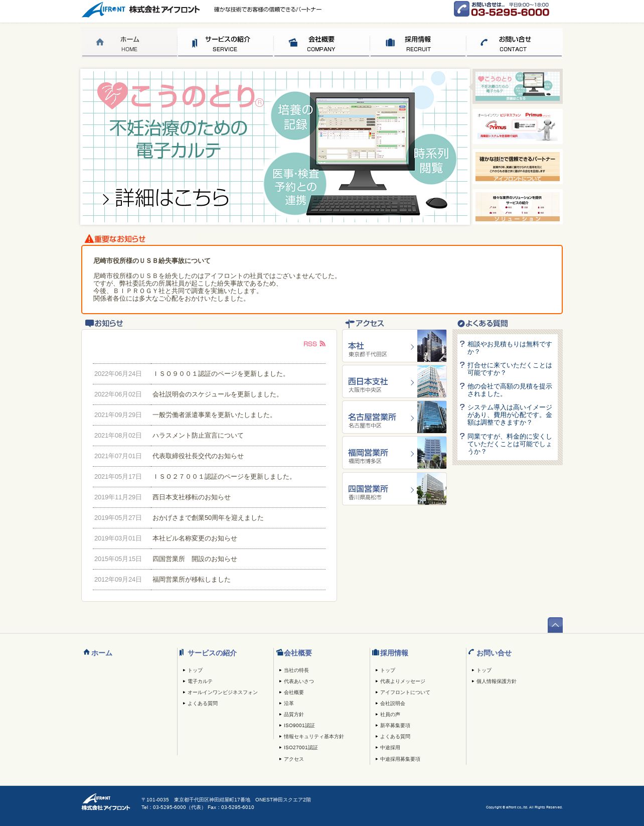Select the Primus banner thumbnail

518,126
